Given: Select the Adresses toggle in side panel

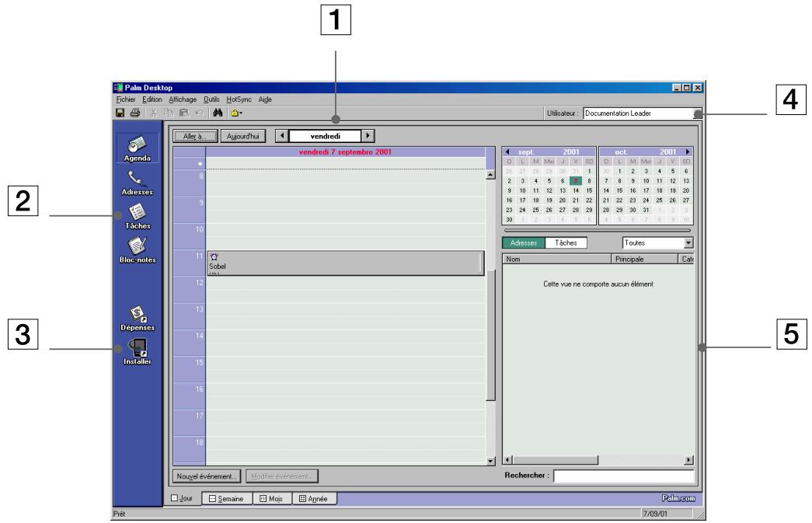Looking at the screenshot, I should [524, 243].
